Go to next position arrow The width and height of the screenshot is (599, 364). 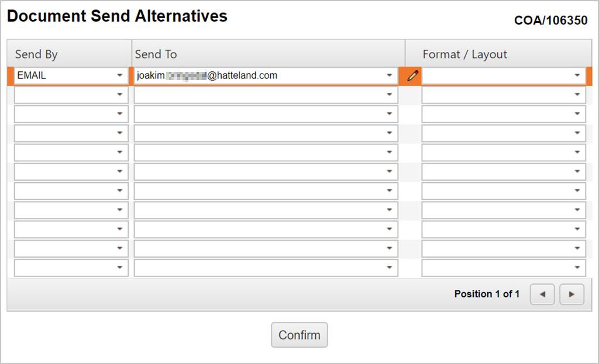point(572,294)
